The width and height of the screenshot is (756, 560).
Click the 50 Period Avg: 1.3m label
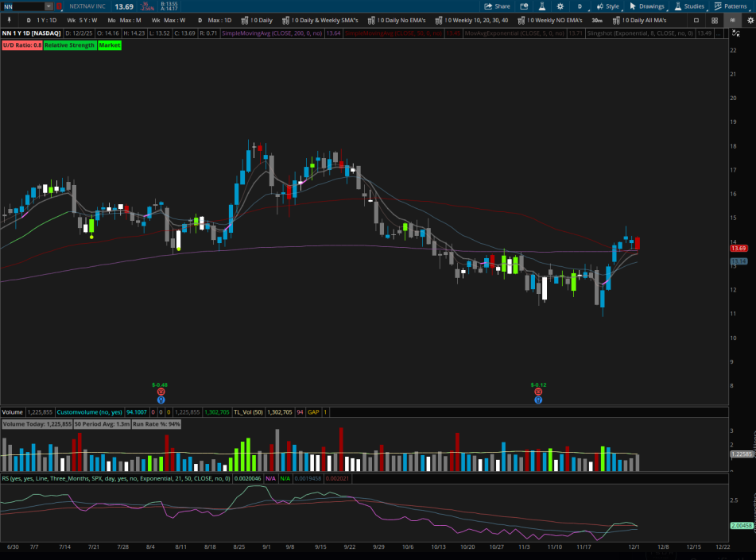[x=103, y=424]
